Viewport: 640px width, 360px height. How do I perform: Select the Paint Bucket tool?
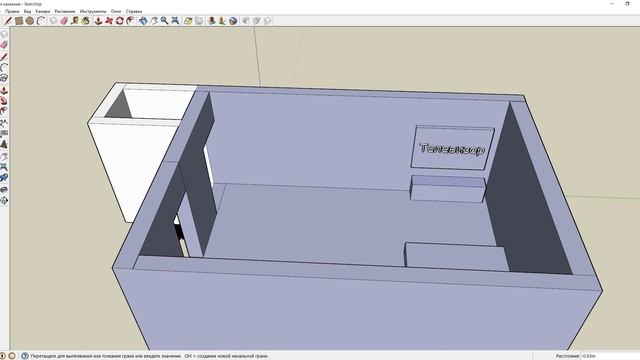click(85, 20)
